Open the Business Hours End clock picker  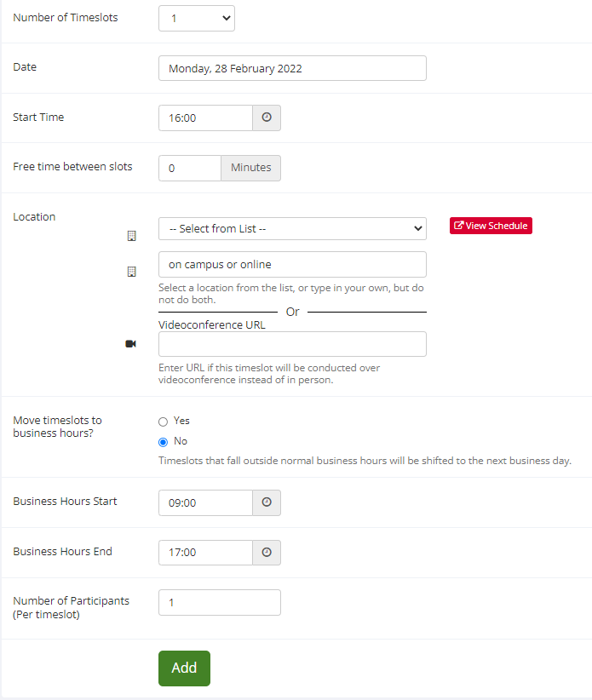(x=267, y=553)
